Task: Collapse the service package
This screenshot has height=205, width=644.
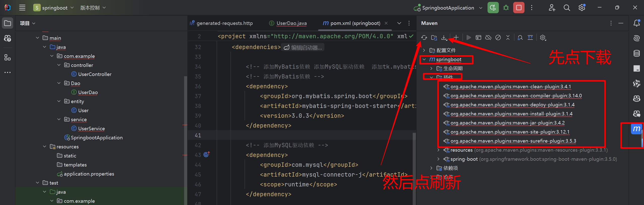Action: pyautogui.click(x=59, y=119)
